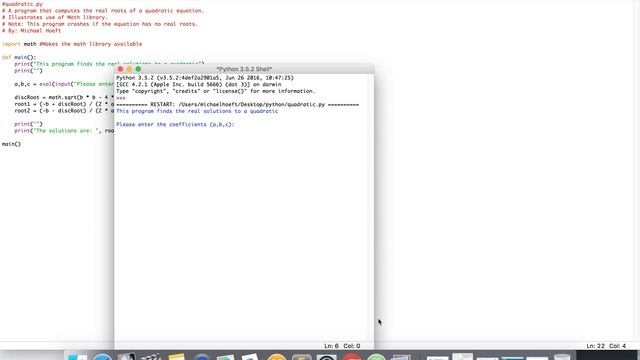Screen dimensions: 640x360
Task: Click the editor line 'a,b,c = eval(input('
Action: click(x=64, y=84)
